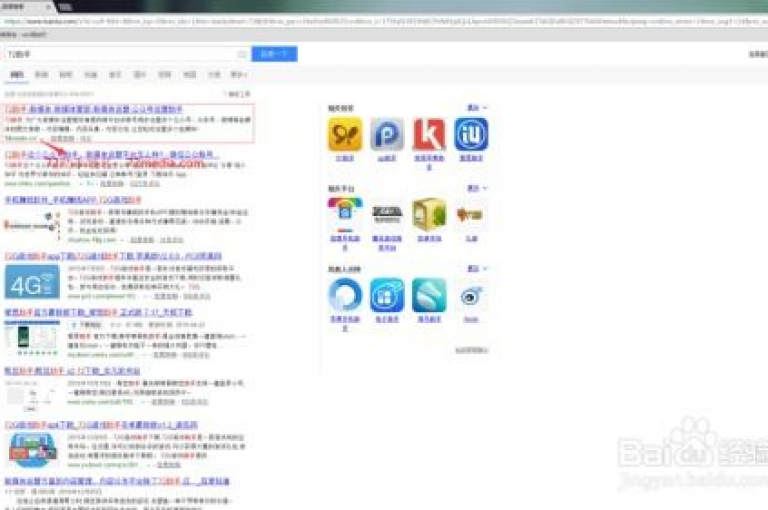The width and height of the screenshot is (768, 510).
Task: Open the blue iU assistant app icon
Action: coord(471,134)
